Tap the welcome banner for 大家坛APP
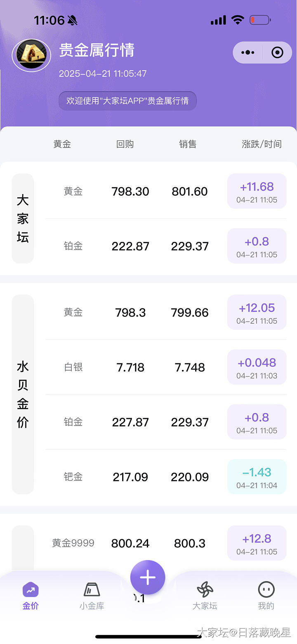 127,101
